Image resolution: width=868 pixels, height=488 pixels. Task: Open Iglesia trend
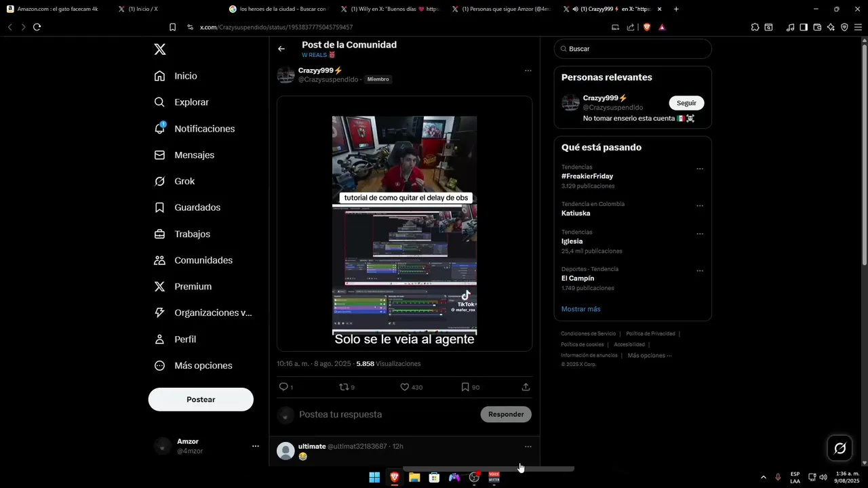click(572, 241)
